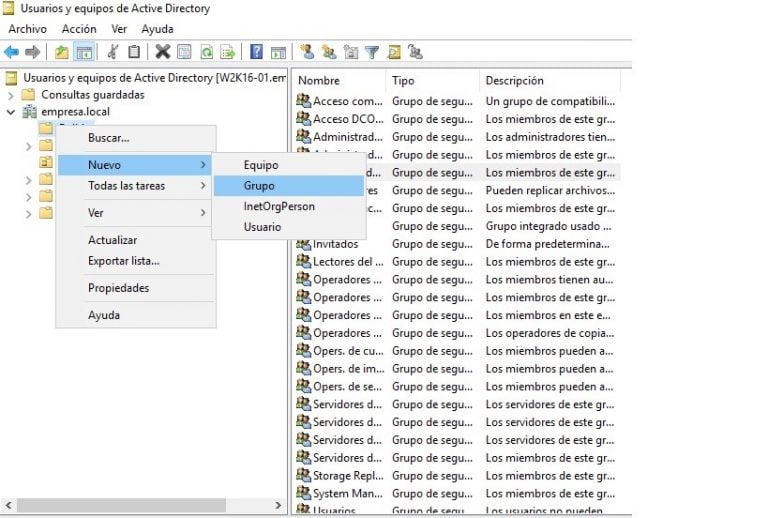Collapse the empresa.local tree node

(x=11, y=112)
